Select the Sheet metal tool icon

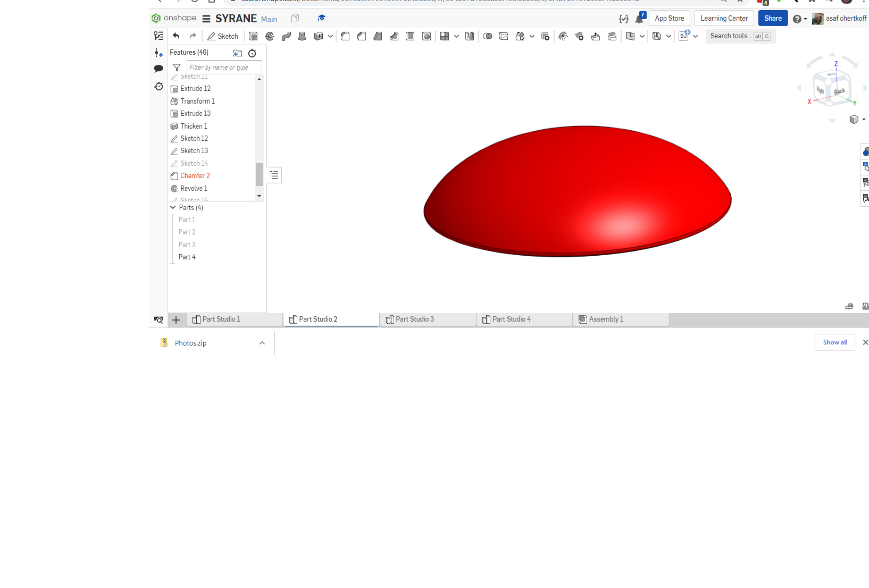tap(657, 36)
